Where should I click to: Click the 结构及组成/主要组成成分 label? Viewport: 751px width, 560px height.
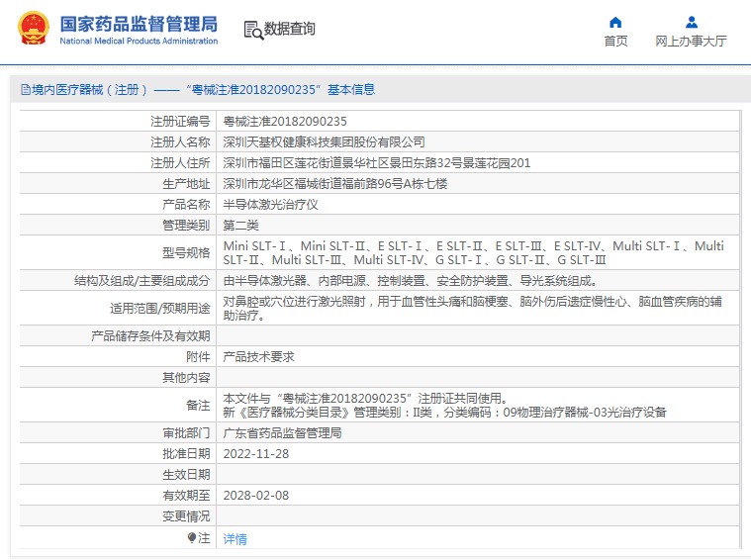[x=142, y=281]
